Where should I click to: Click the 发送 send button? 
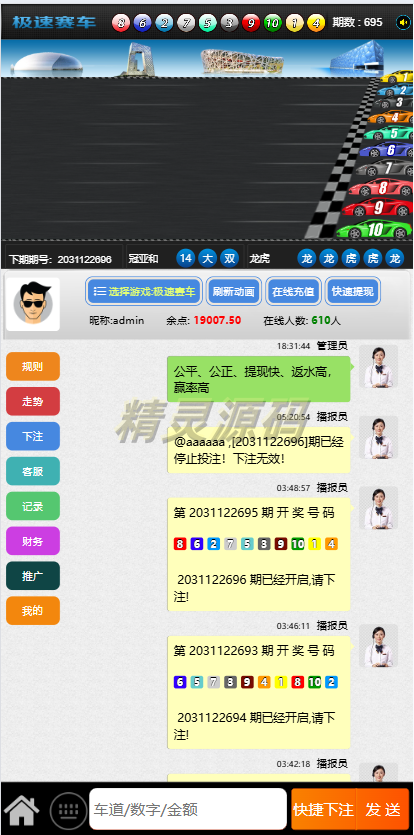coord(383,809)
